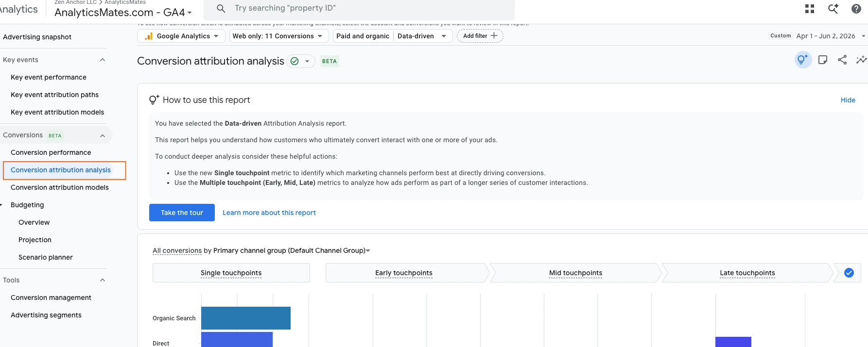Open the help question mark icon
Viewport: 868px width, 347px height.
[x=856, y=9]
